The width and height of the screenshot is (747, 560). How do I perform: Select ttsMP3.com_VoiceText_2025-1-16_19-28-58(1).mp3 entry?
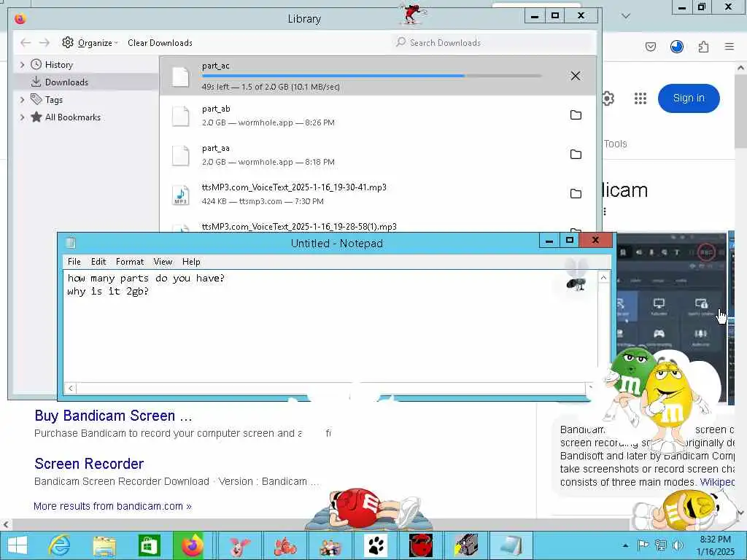[377, 225]
